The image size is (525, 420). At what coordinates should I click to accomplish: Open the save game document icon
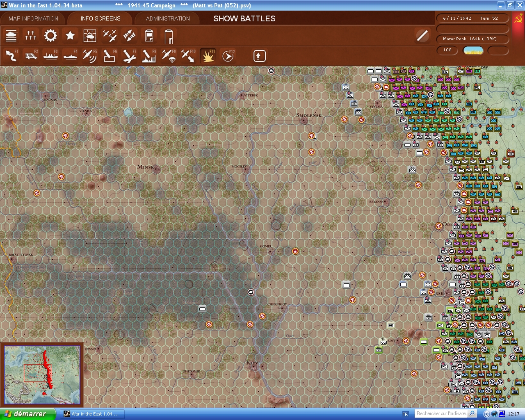click(149, 36)
